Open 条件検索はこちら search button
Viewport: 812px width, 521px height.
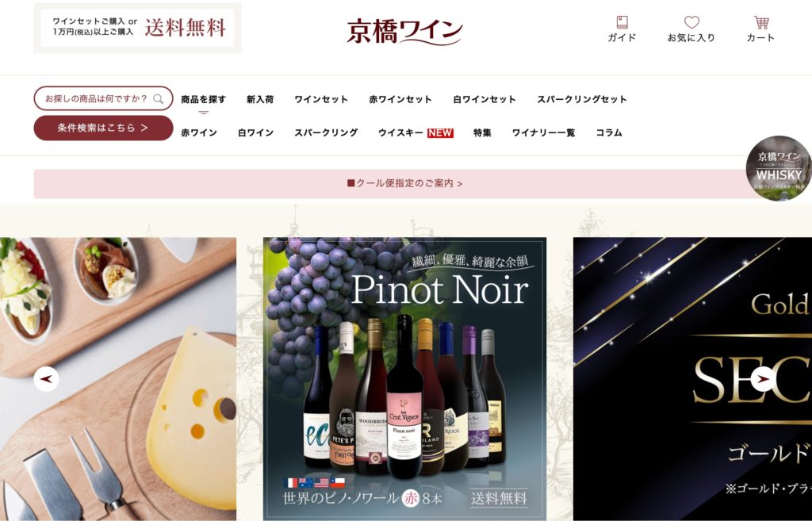[104, 128]
